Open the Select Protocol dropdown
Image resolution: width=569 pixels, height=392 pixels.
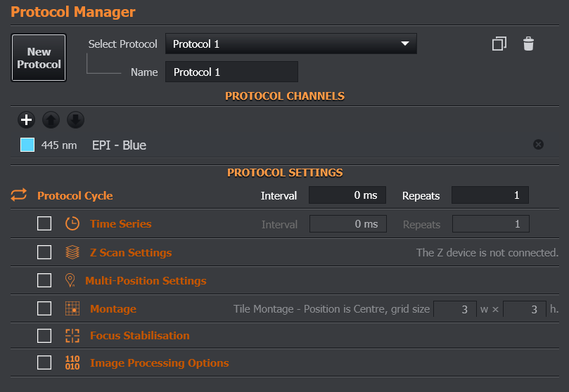click(290, 44)
